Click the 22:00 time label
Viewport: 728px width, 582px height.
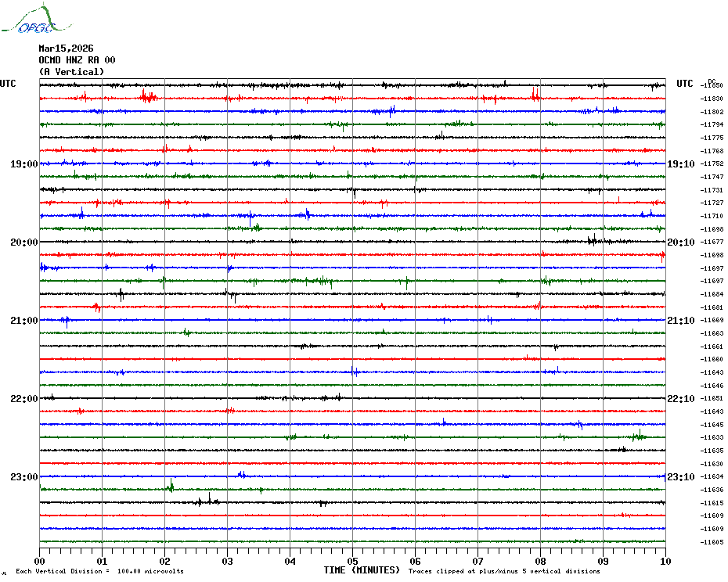pyautogui.click(x=24, y=399)
